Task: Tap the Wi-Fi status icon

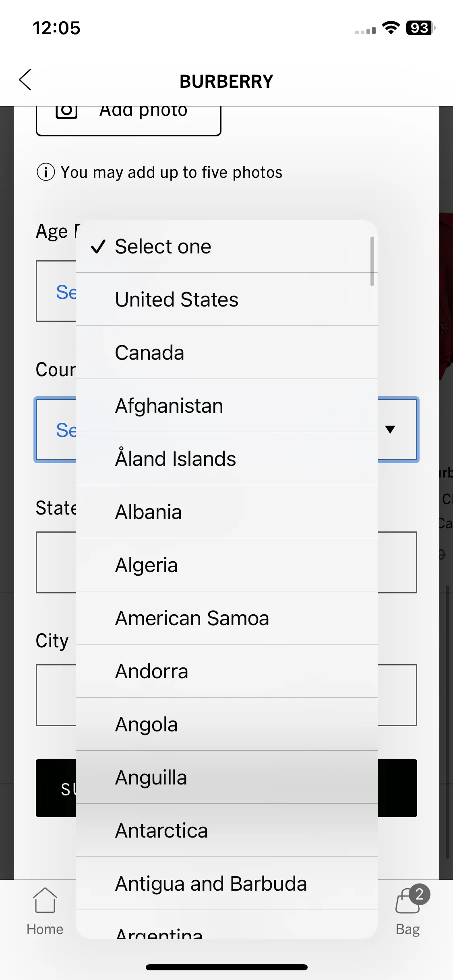Action: click(x=391, y=28)
